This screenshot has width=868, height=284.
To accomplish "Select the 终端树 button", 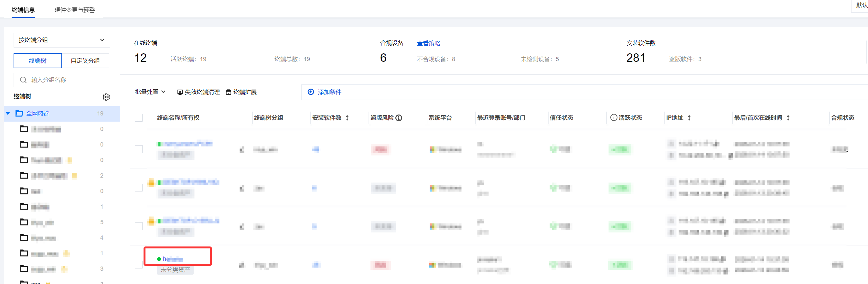I will pyautogui.click(x=38, y=61).
